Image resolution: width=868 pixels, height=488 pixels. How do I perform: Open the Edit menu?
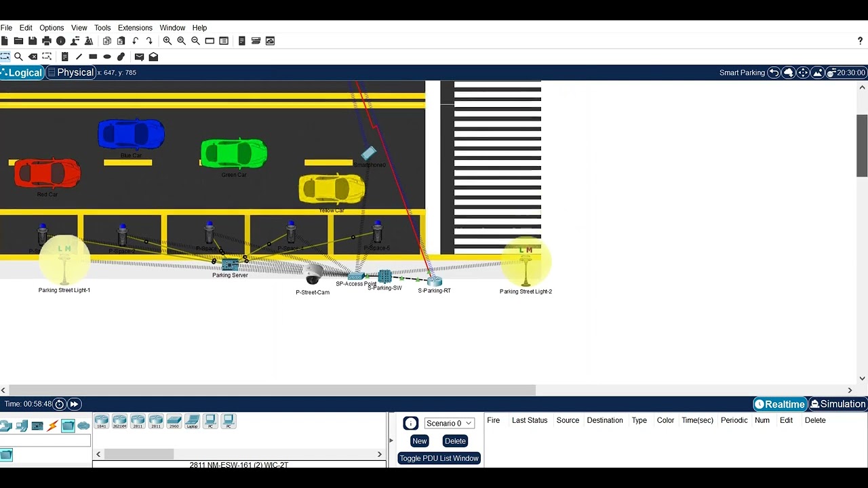[26, 28]
